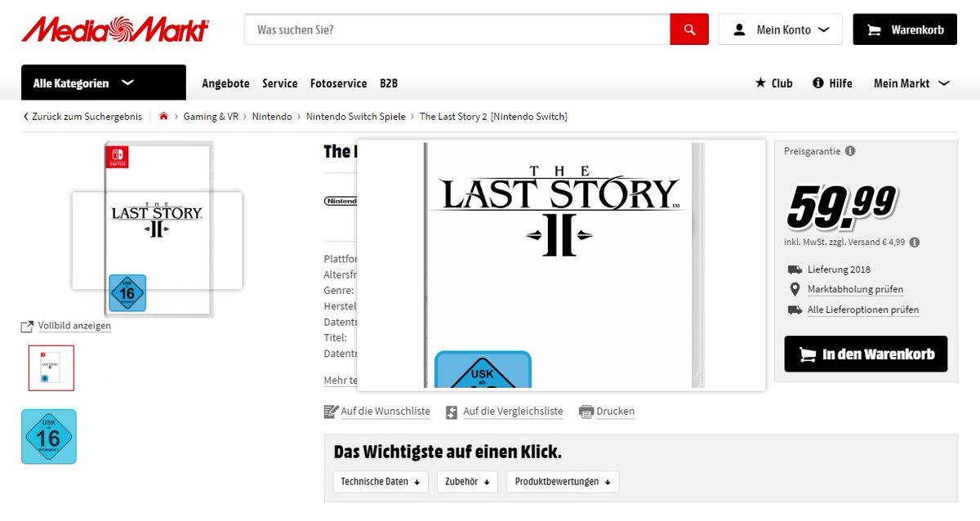
Task: Open the Mein Konto dropdown
Action: [x=780, y=29]
